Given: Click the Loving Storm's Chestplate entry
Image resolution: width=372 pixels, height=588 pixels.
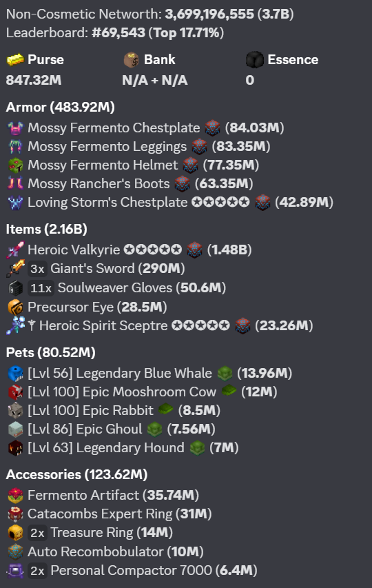Looking at the screenshot, I should coord(170,203).
